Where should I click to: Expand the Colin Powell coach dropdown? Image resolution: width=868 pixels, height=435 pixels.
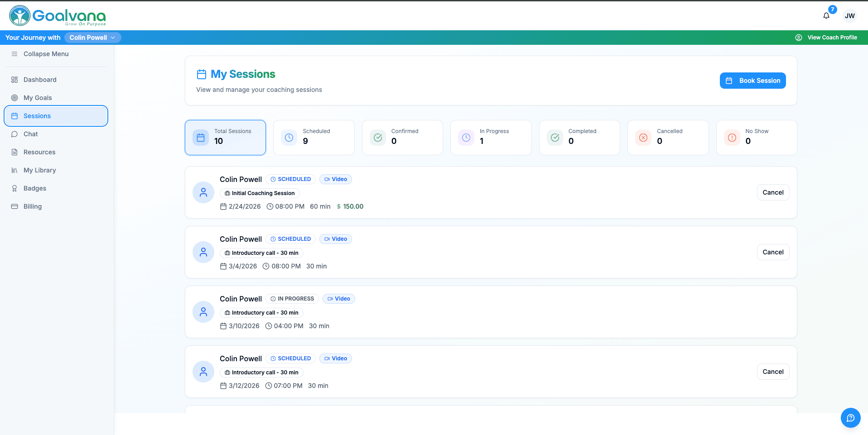click(92, 38)
